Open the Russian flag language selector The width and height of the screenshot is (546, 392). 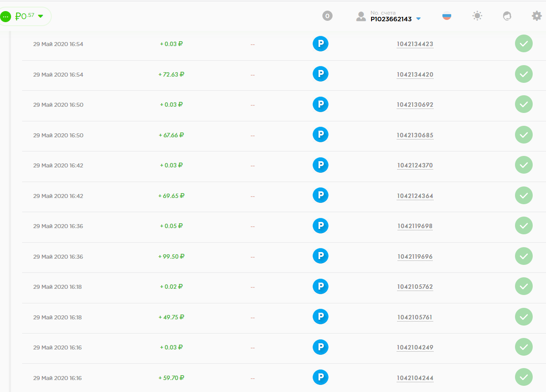(x=447, y=16)
